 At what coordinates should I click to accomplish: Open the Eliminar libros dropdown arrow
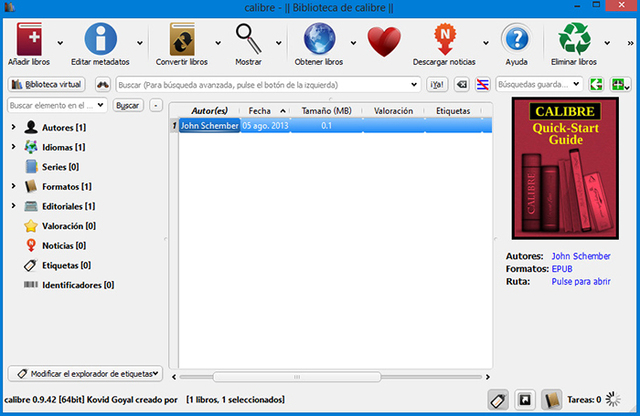[x=607, y=43]
